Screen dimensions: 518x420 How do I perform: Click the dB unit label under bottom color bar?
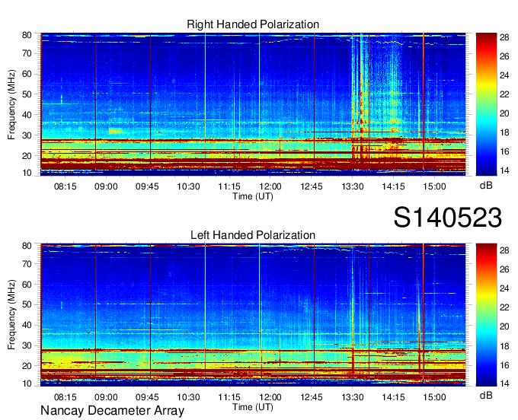(x=486, y=395)
